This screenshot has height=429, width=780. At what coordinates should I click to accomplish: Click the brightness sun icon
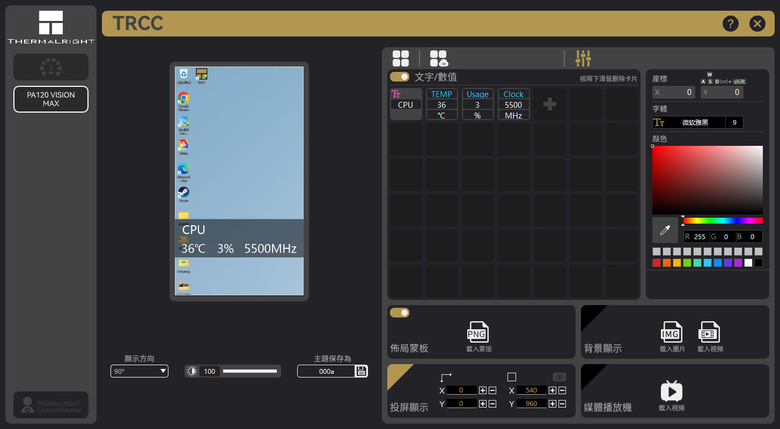click(x=192, y=371)
